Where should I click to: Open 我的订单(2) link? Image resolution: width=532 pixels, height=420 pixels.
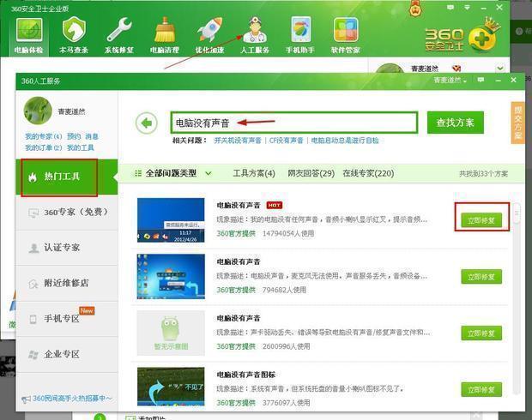[44, 147]
